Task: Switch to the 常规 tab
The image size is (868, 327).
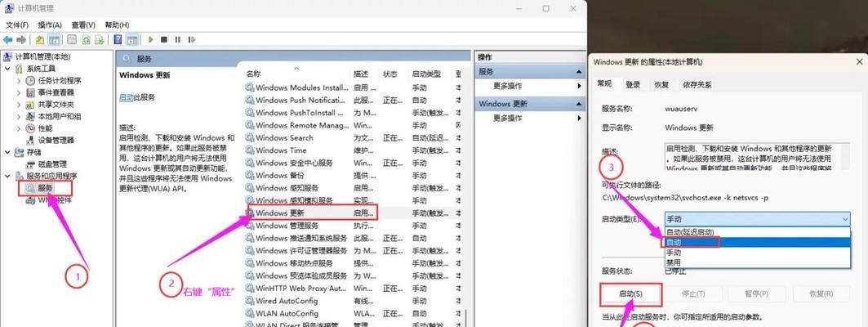Action: click(604, 83)
